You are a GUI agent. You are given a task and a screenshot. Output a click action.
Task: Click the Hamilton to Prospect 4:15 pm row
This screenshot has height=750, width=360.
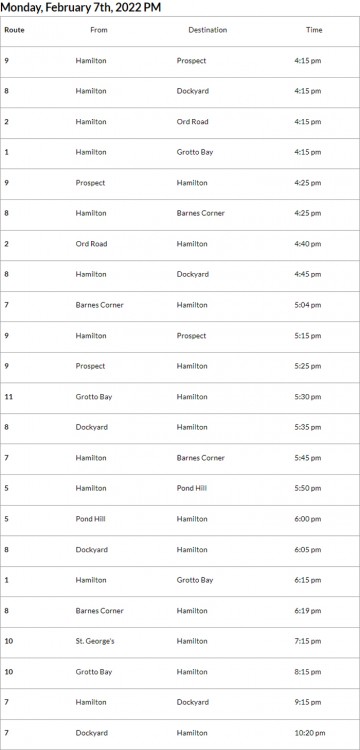point(180,61)
